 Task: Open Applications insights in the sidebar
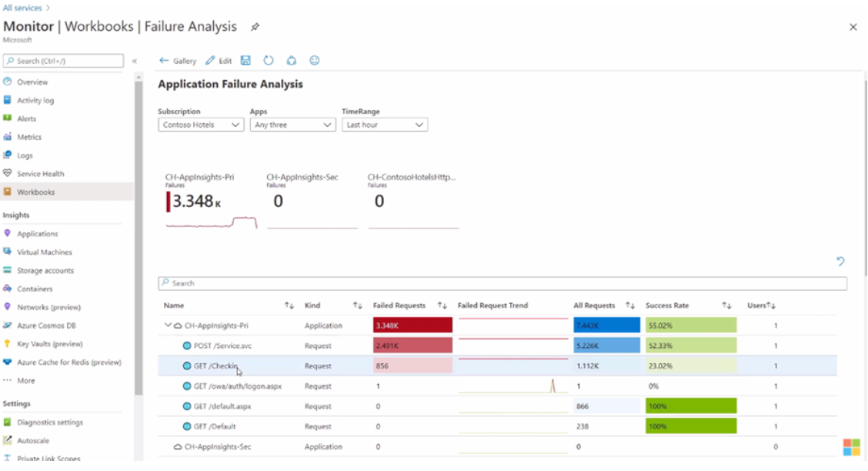click(37, 233)
